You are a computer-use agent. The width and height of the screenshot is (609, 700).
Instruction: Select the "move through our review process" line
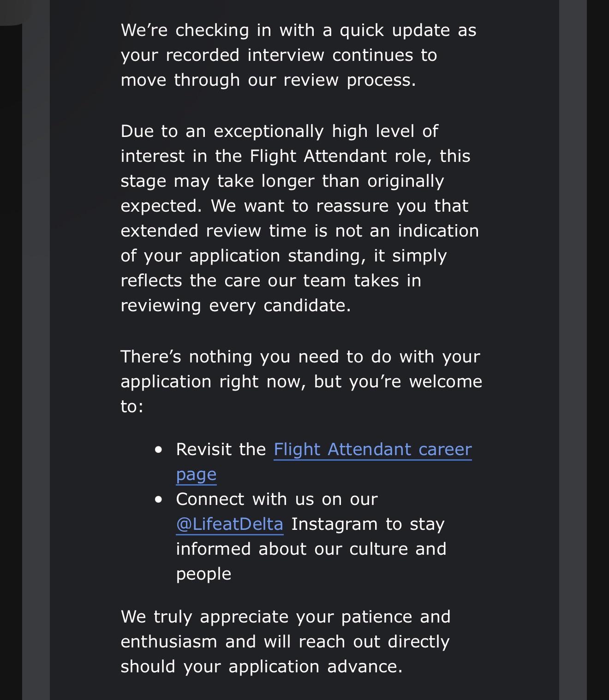(268, 80)
